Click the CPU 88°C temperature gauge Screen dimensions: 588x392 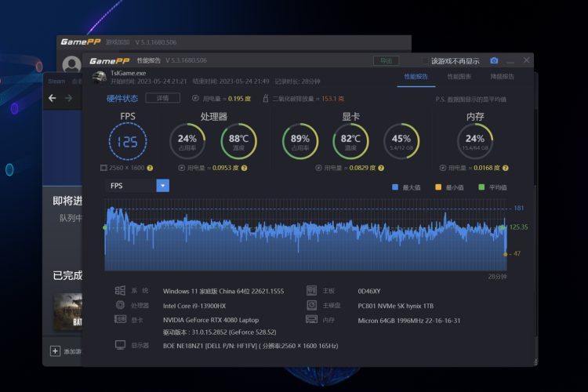(x=238, y=141)
